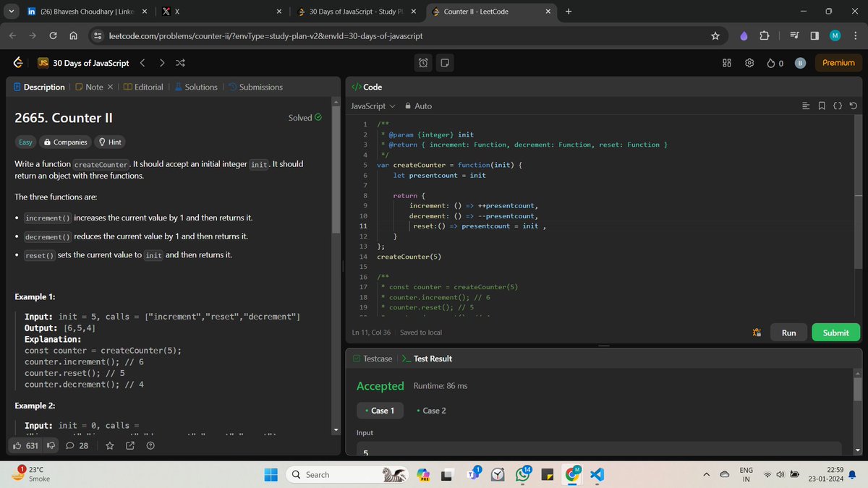
Task: Open the Solutions tab
Action: coord(195,87)
